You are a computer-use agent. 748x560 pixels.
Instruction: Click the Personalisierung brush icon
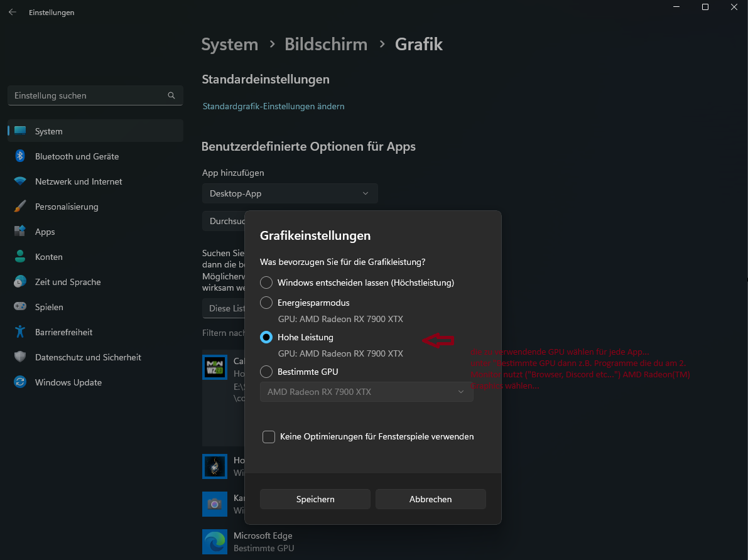[x=20, y=207]
